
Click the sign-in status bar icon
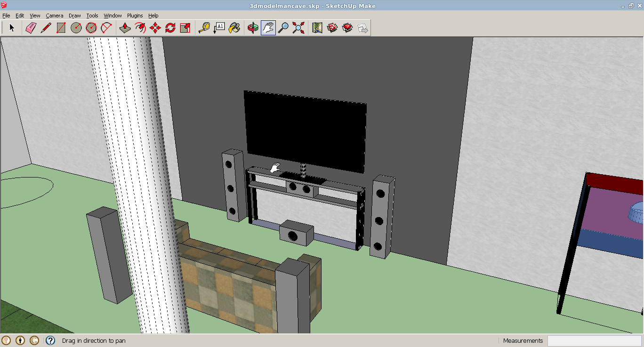34,340
